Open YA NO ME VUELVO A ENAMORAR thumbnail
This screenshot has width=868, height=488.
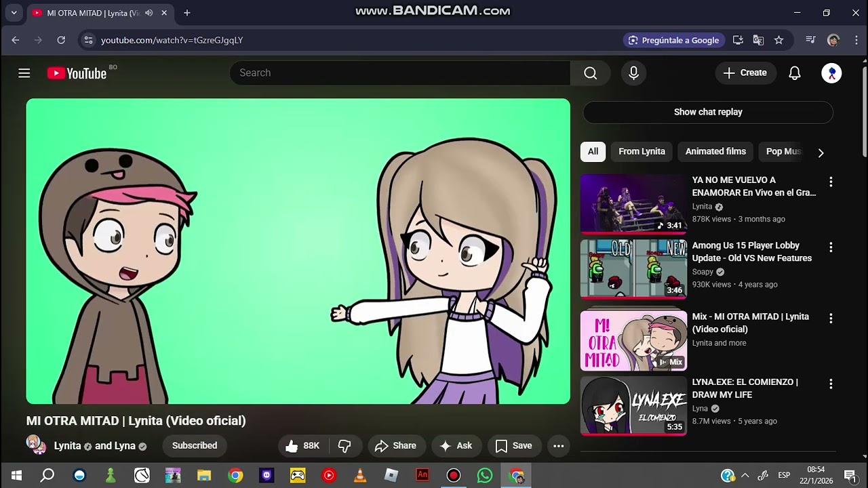(x=633, y=204)
